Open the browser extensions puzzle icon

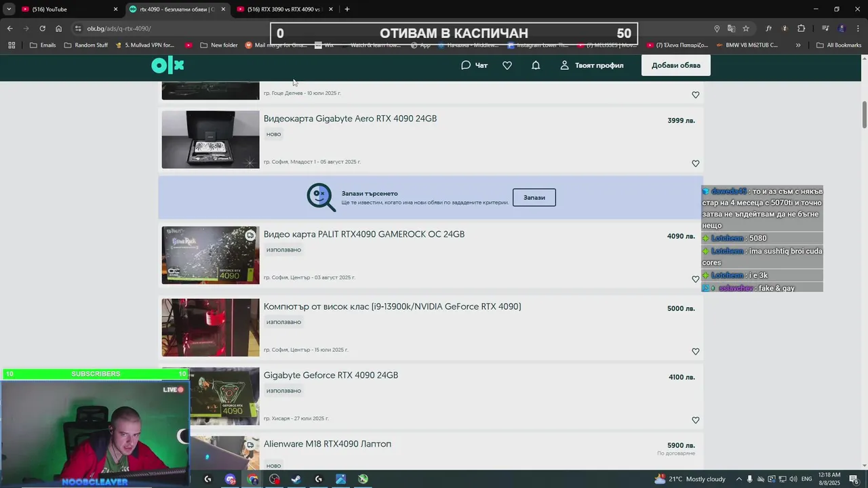pyautogui.click(x=801, y=28)
